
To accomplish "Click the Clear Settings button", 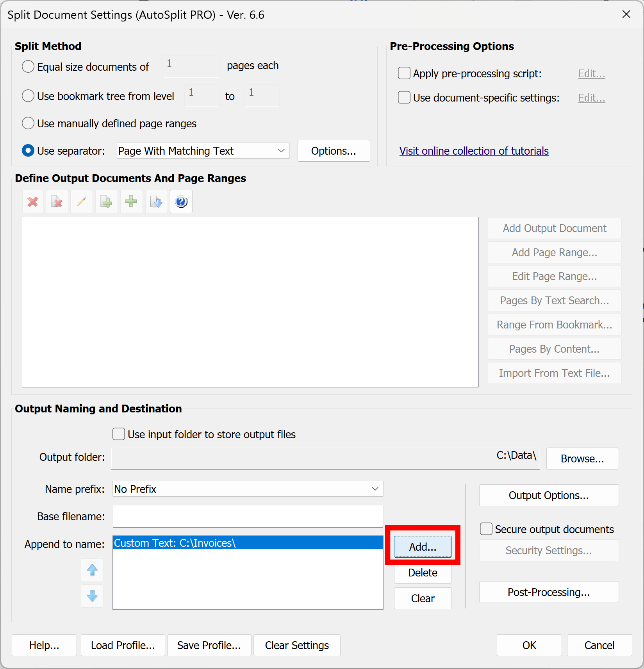I will pyautogui.click(x=296, y=645).
